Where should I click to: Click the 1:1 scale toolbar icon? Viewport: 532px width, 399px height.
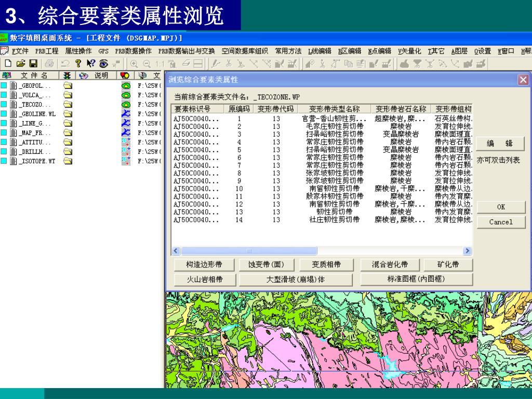tap(159, 64)
